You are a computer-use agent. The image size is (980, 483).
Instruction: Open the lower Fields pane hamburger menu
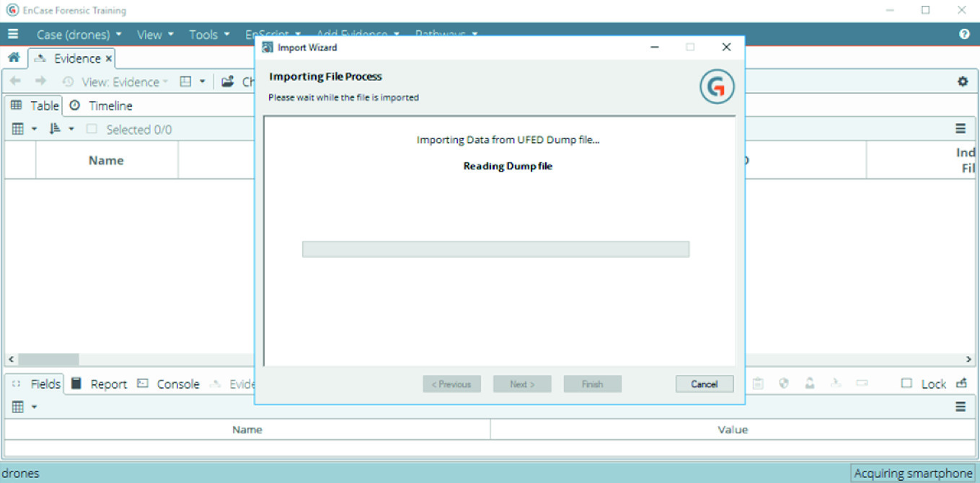961,407
